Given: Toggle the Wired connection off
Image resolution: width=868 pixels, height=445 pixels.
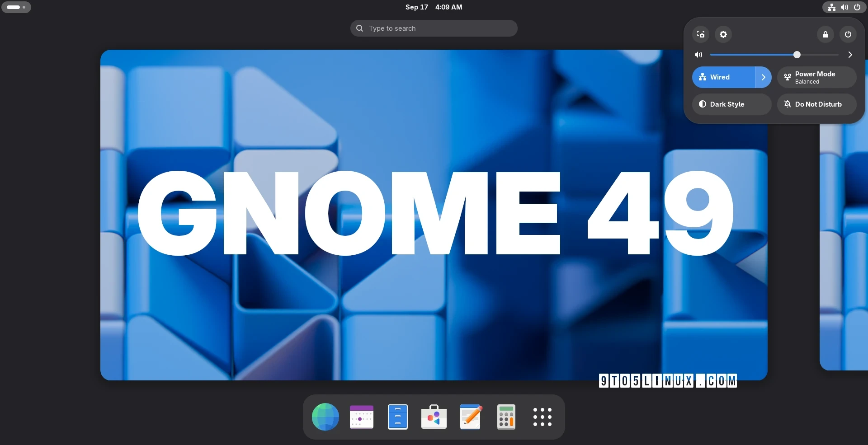Looking at the screenshot, I should (x=723, y=77).
